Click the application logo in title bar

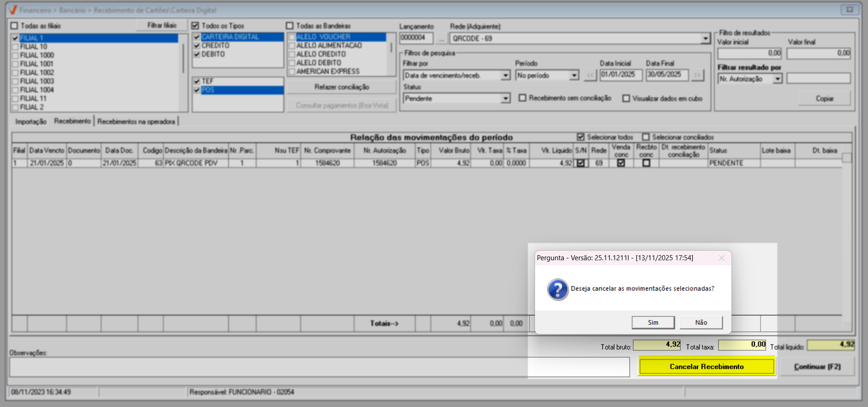pos(12,10)
